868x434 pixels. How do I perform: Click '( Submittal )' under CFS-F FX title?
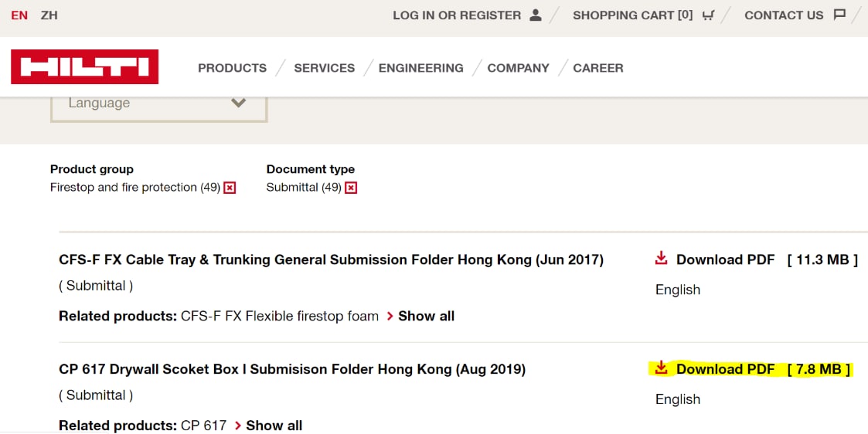[96, 286]
